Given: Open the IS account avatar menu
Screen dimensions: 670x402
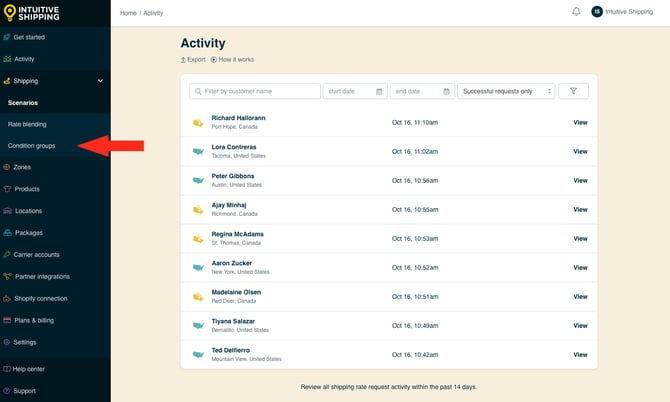Looking at the screenshot, I should 597,12.
